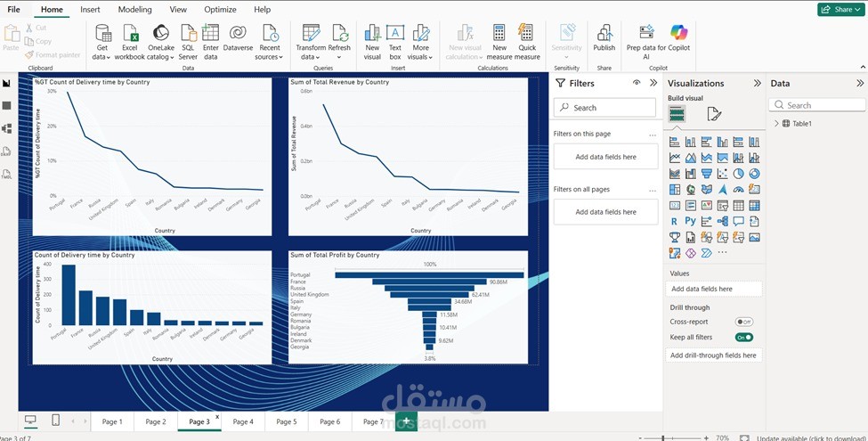Open the Report view from left sidebar
The height and width of the screenshot is (441, 868).
[6, 83]
